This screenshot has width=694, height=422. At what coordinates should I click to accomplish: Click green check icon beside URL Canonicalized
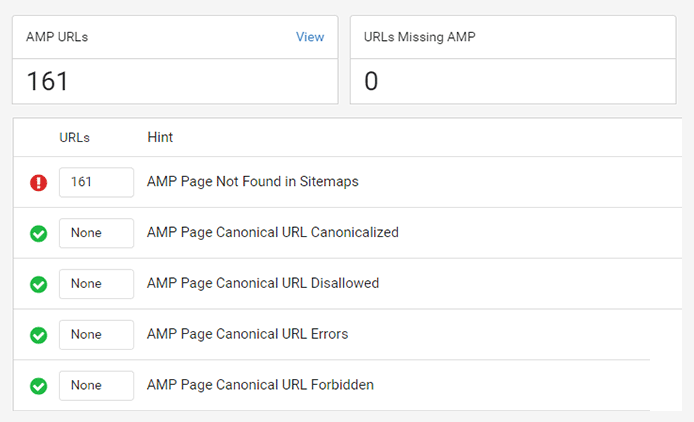point(39,233)
